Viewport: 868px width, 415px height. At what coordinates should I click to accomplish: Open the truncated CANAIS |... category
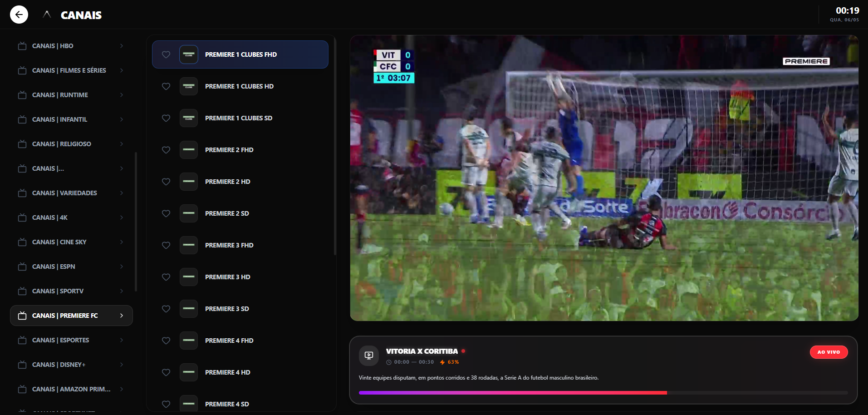71,168
